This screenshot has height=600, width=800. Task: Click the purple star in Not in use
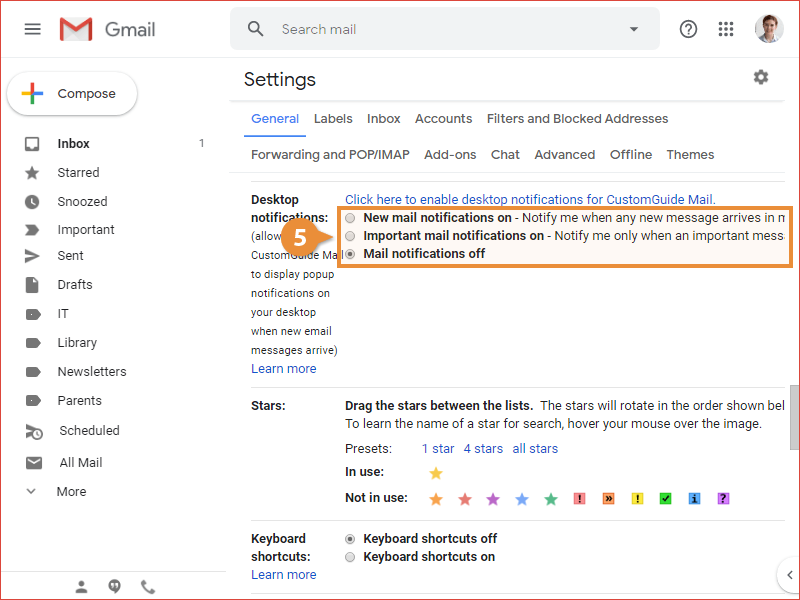(x=492, y=499)
